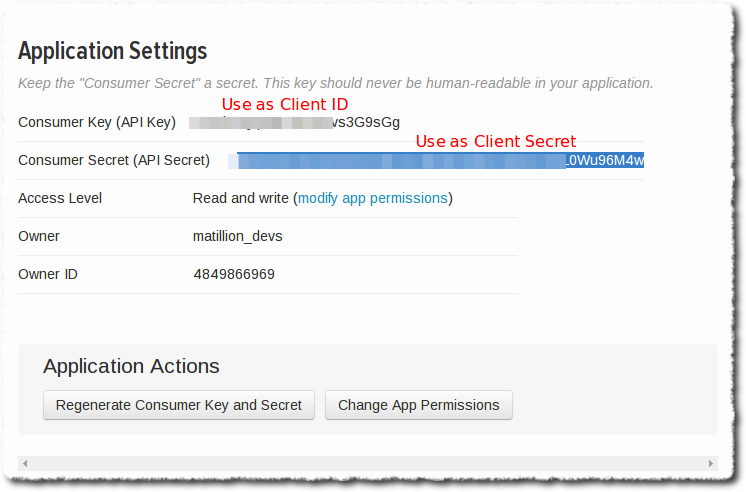Click the Consumer Secret (API Secret) label
Image resolution: width=746 pixels, height=492 pixels.
pyautogui.click(x=114, y=160)
